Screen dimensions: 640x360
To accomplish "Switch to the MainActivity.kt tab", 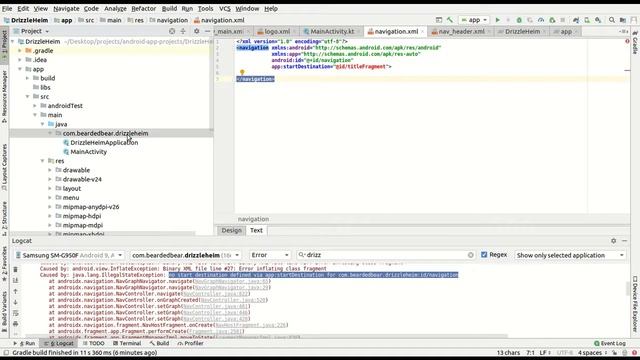I will [x=331, y=31].
